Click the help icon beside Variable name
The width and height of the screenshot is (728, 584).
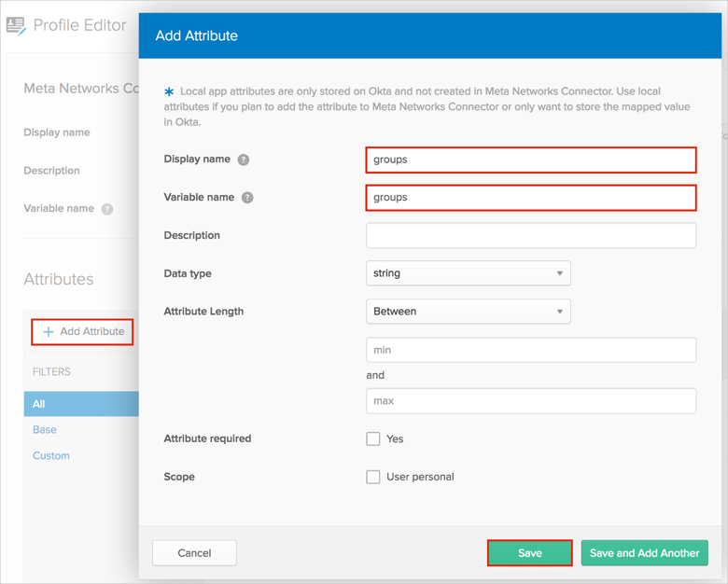click(247, 198)
